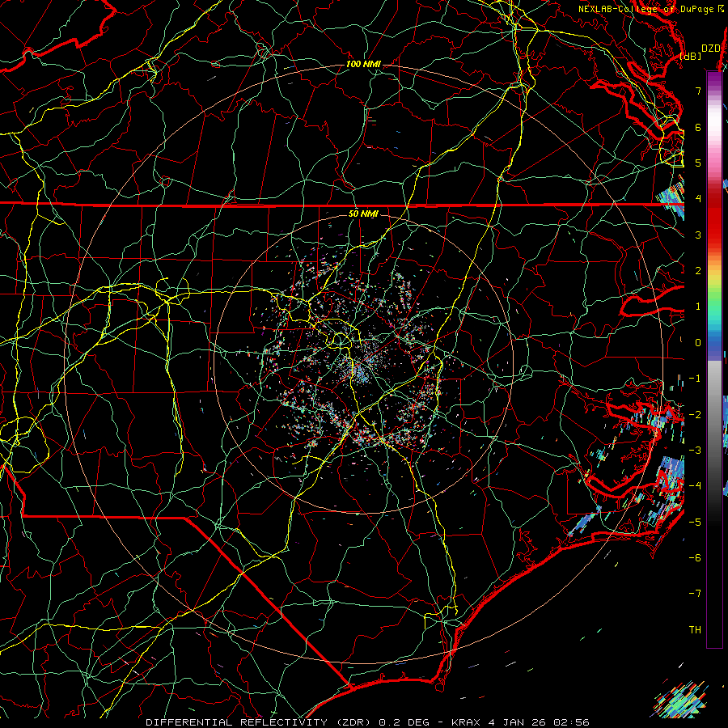Click the [dB] unit label
The width and height of the screenshot is (728, 728).
691,56
